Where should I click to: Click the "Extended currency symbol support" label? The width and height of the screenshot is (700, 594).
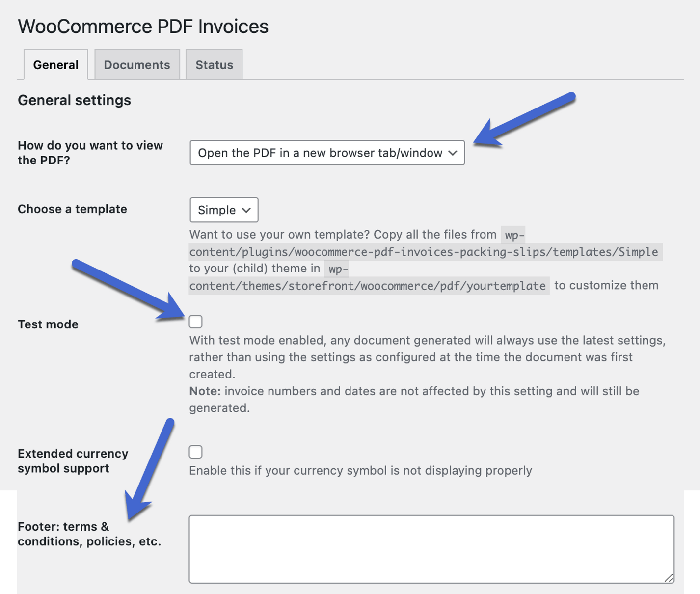click(73, 460)
